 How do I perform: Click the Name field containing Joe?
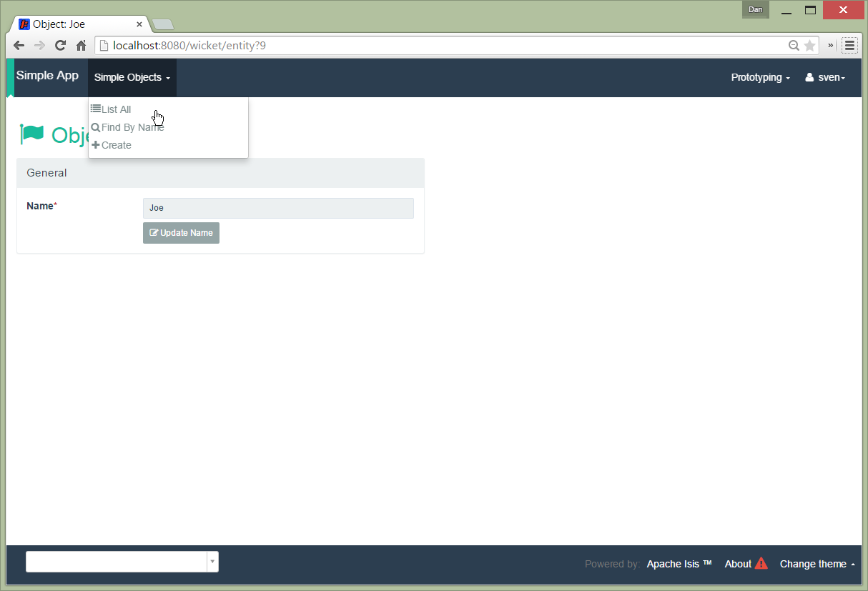point(278,208)
